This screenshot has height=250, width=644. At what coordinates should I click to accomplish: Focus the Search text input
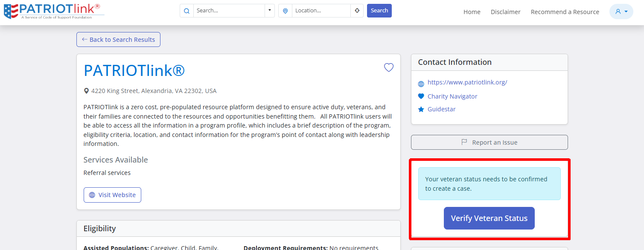(229, 11)
